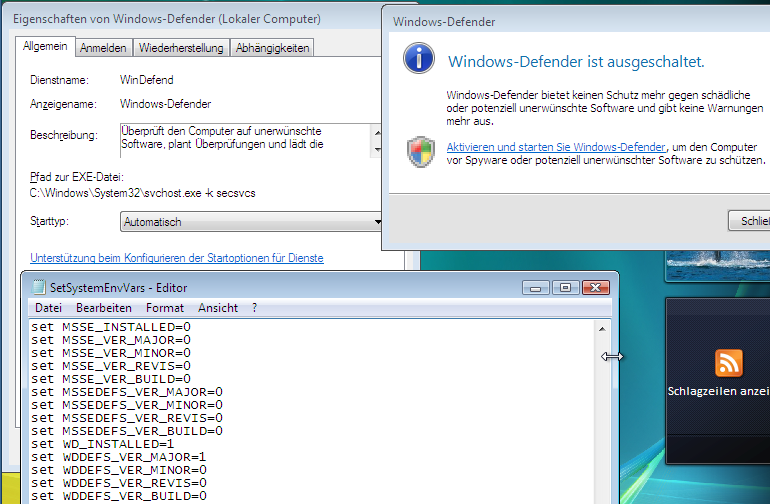The width and height of the screenshot is (770, 504).
Task: Select the Abhängigkeiten tab
Action: (x=271, y=47)
